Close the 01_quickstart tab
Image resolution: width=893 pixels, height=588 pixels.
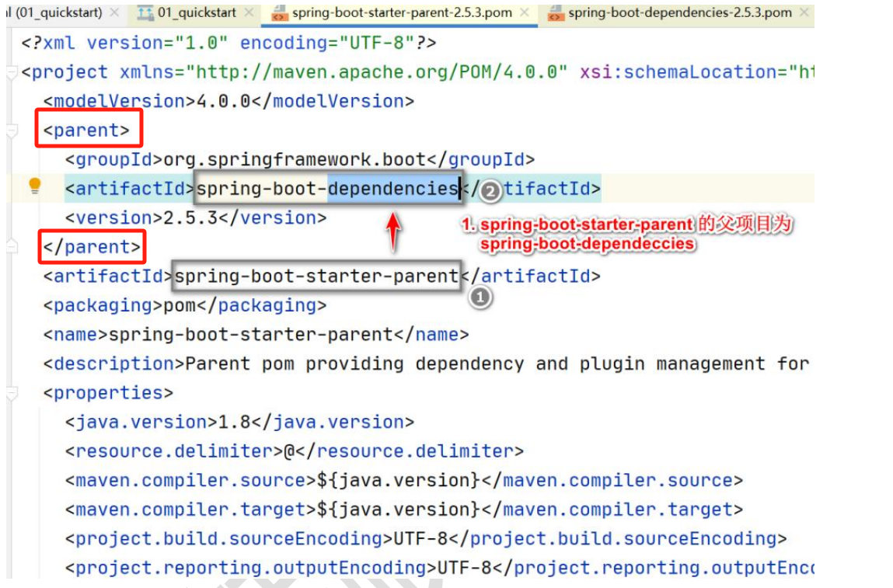coord(249,12)
